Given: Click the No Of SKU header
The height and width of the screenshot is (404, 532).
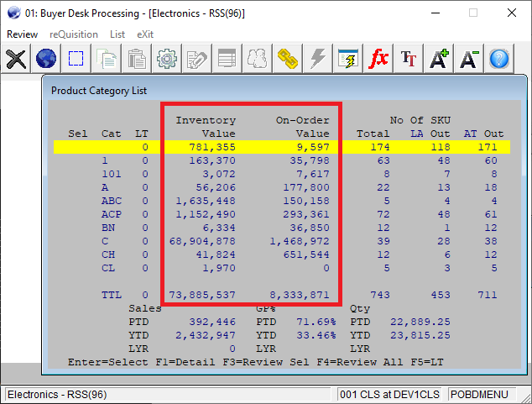Looking at the screenshot, I should click(420, 120).
